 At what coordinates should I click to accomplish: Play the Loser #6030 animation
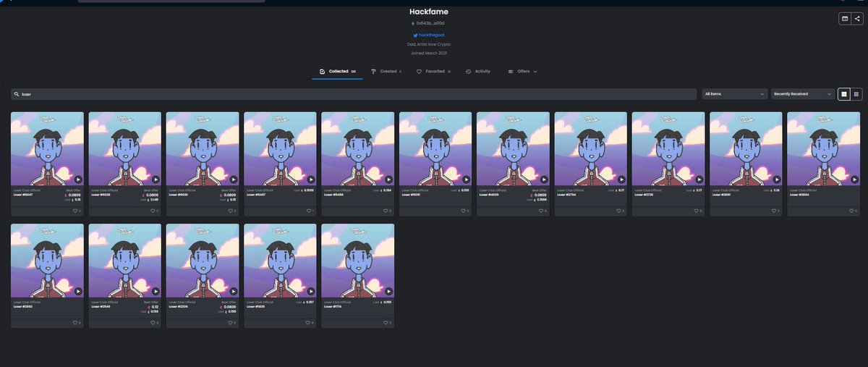pyautogui.click(x=233, y=180)
